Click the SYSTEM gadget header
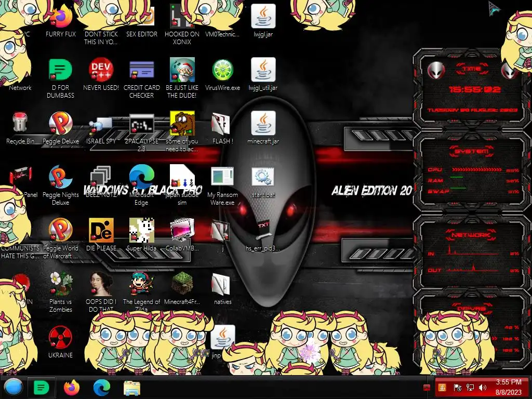The image size is (532, 399). pos(472,151)
